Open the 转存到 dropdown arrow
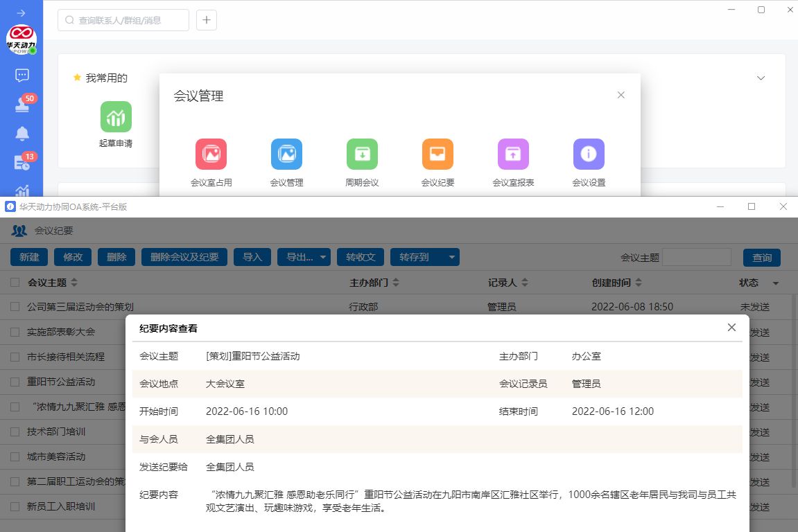 (x=452, y=258)
